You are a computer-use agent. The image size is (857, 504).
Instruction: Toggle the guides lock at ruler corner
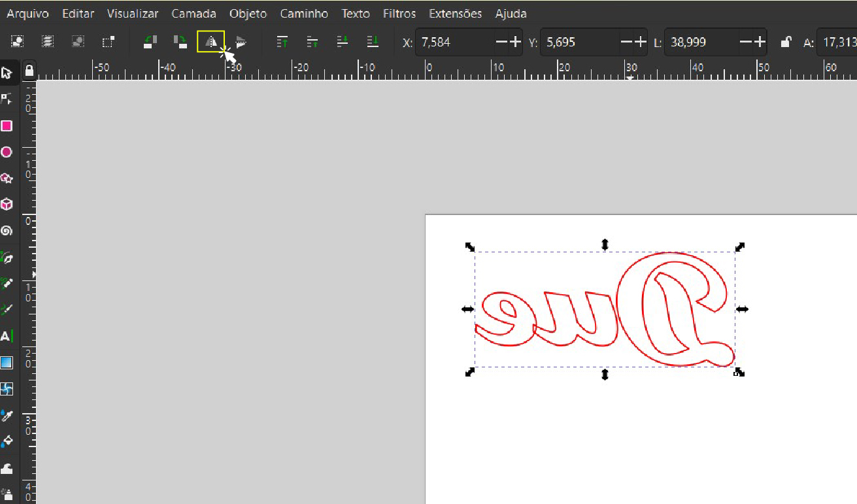click(x=29, y=70)
